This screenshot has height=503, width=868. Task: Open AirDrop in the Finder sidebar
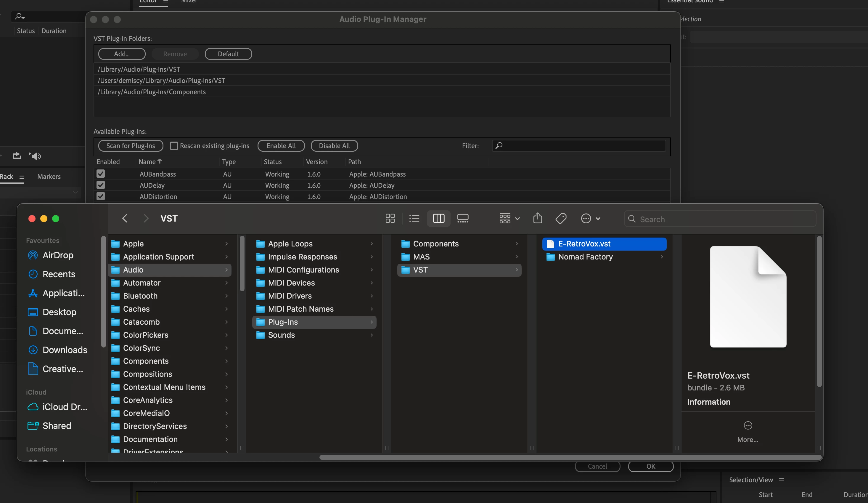[58, 255]
